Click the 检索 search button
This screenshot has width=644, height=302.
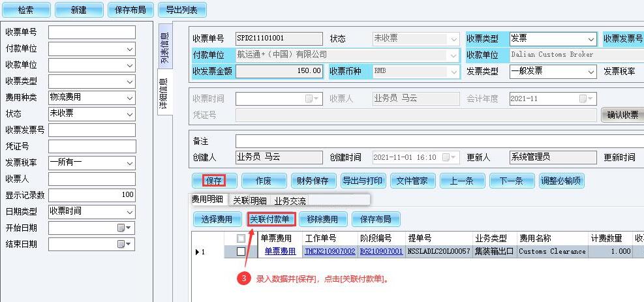(25, 10)
